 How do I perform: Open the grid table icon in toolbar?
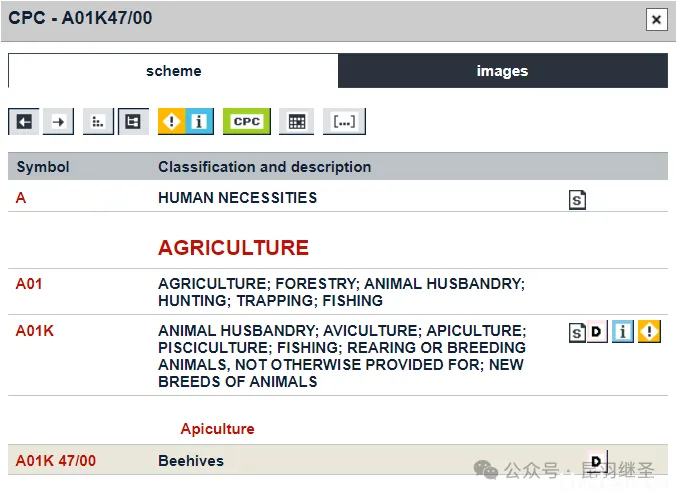[296, 122]
